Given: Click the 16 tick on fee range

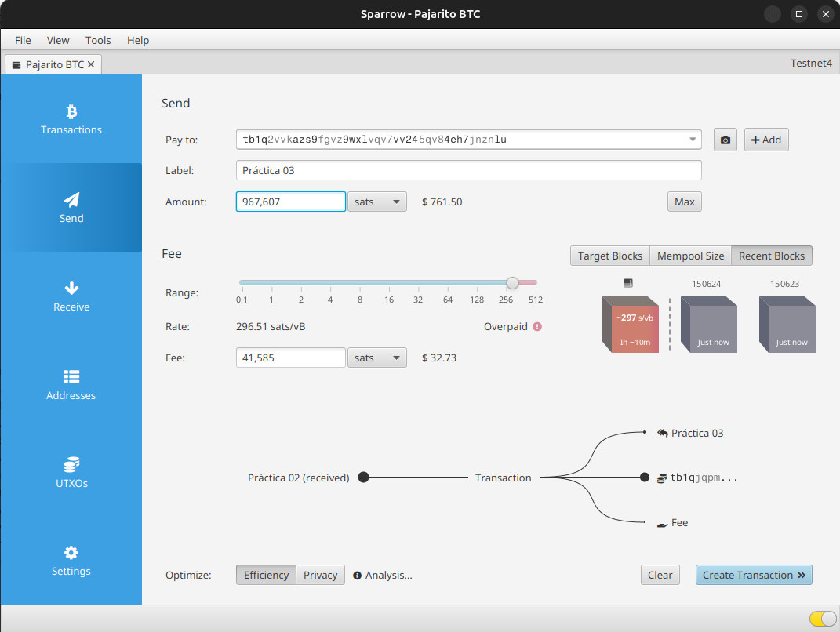Looking at the screenshot, I should point(389,300).
